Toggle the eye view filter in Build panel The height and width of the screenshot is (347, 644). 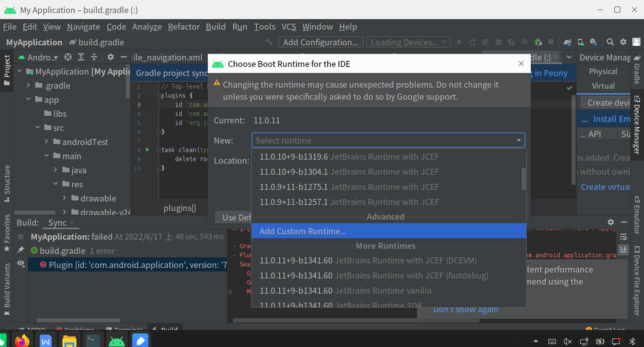21,265
